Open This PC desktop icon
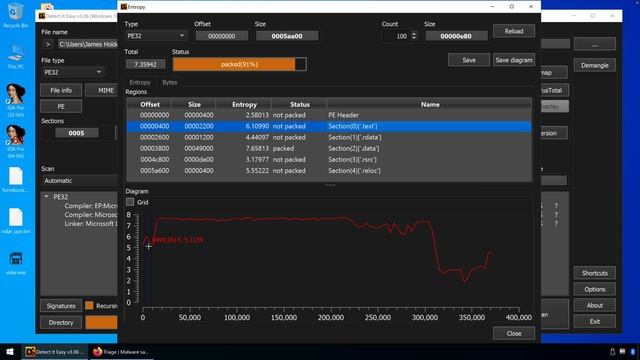Viewport: 640px width, 360px height. 16,56
